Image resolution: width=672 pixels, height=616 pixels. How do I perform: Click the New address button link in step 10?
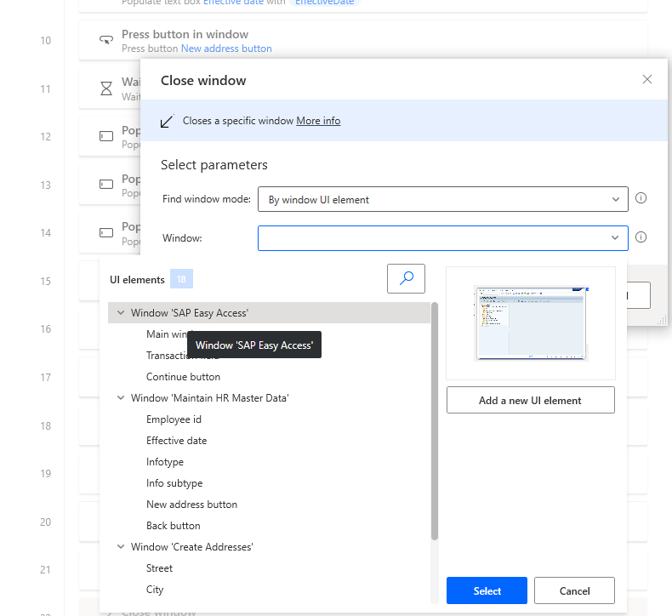[226, 48]
